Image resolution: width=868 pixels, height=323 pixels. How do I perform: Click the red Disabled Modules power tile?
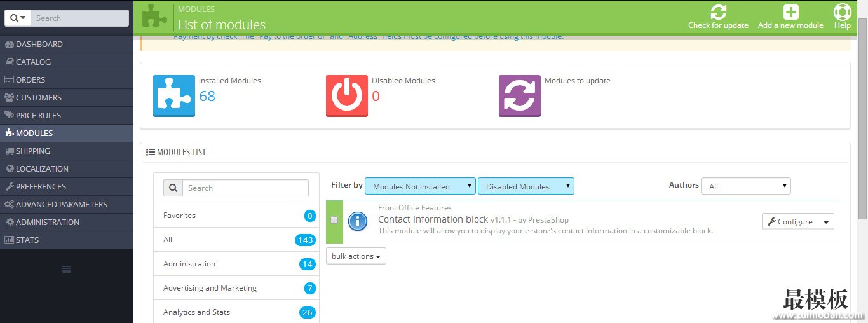pos(347,96)
